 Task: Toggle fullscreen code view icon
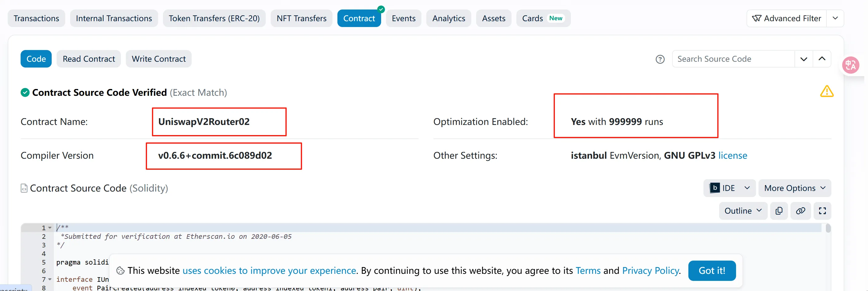(x=822, y=211)
